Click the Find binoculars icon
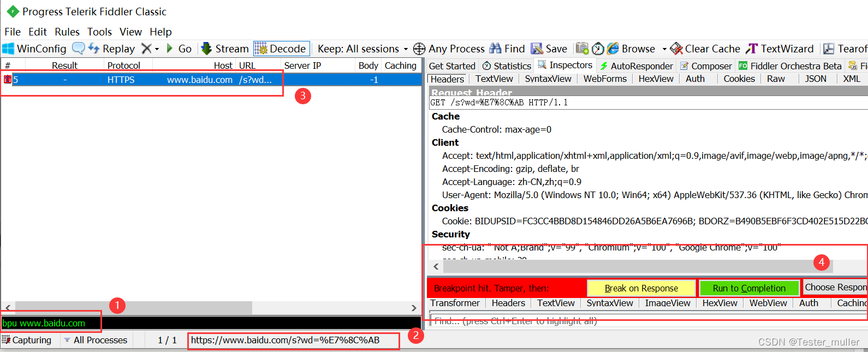868x352 pixels. click(x=495, y=49)
